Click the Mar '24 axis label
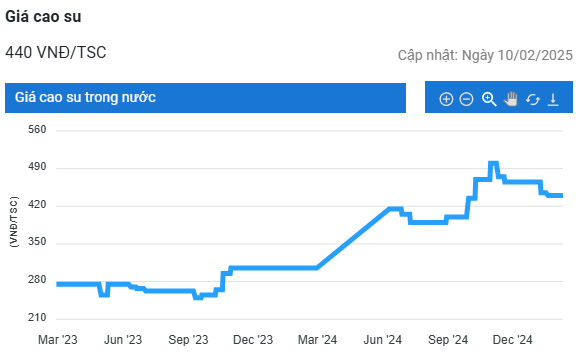Screen dimensions: 580x362 317,339
